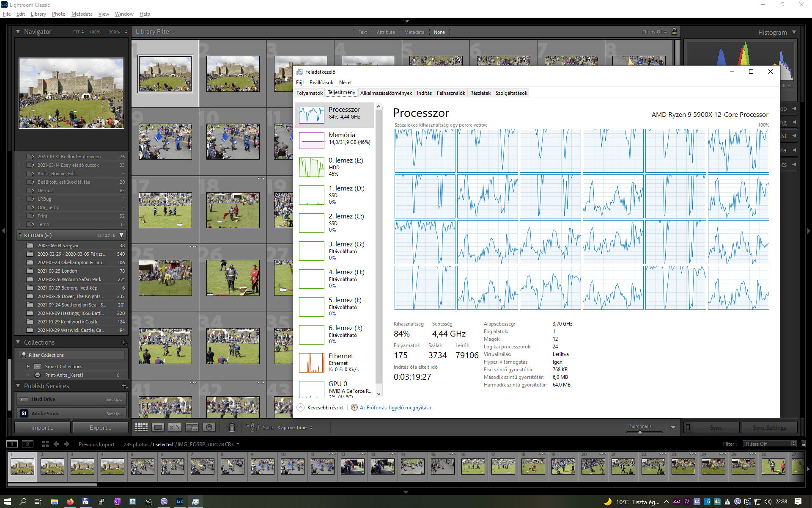
Task: Switch to Grid view icon
Action: pyautogui.click(x=141, y=428)
